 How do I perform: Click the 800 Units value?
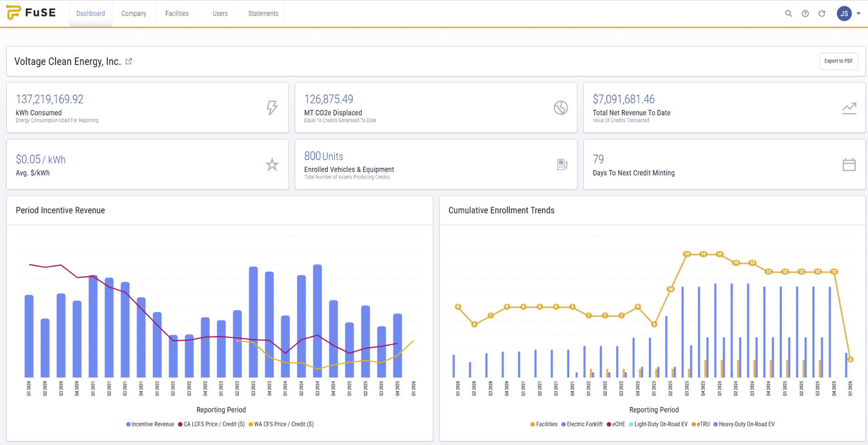click(x=324, y=156)
